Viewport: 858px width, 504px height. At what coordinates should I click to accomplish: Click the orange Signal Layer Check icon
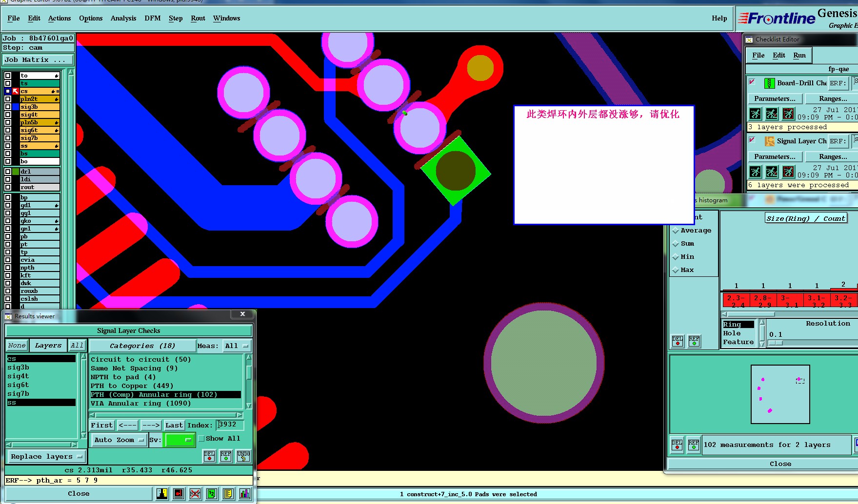coord(769,141)
